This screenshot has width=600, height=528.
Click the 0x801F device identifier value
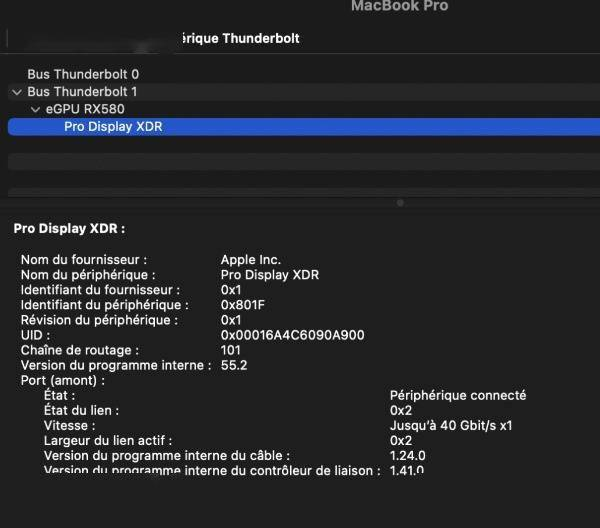[x=243, y=305]
